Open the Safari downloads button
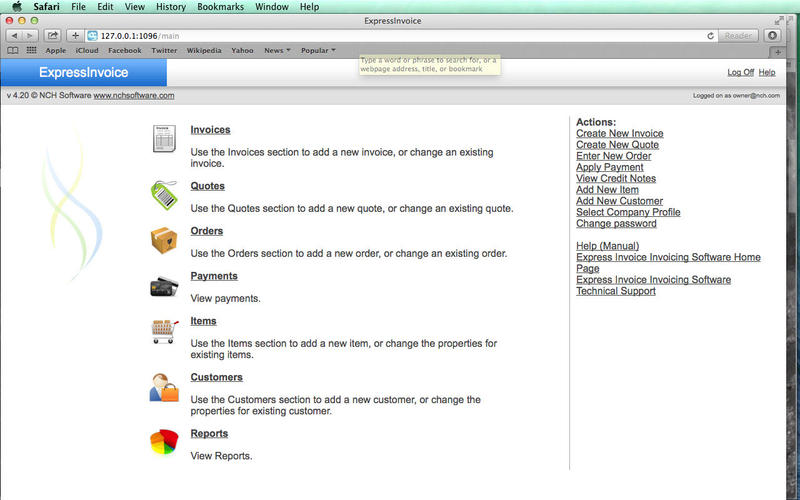 pos(772,36)
